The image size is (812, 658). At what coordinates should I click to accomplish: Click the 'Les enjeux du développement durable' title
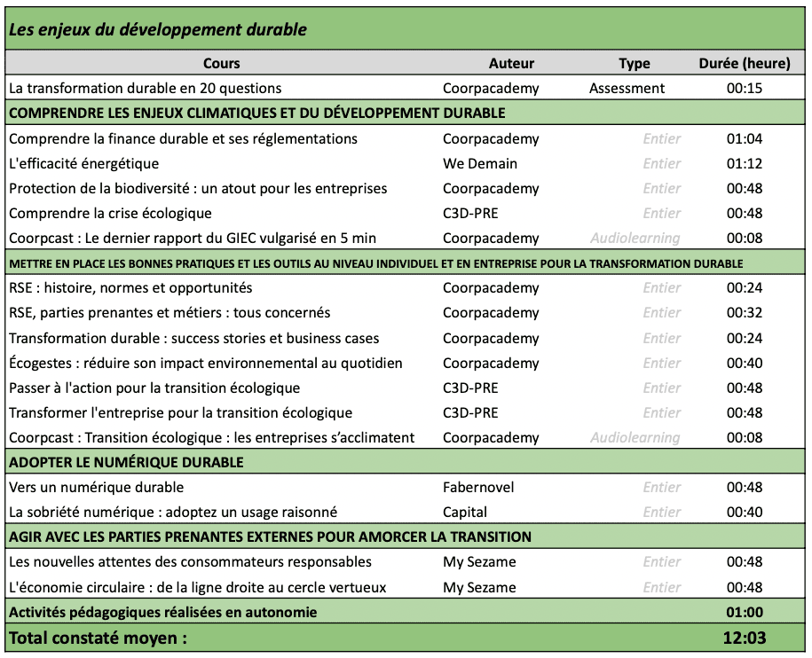tap(158, 29)
